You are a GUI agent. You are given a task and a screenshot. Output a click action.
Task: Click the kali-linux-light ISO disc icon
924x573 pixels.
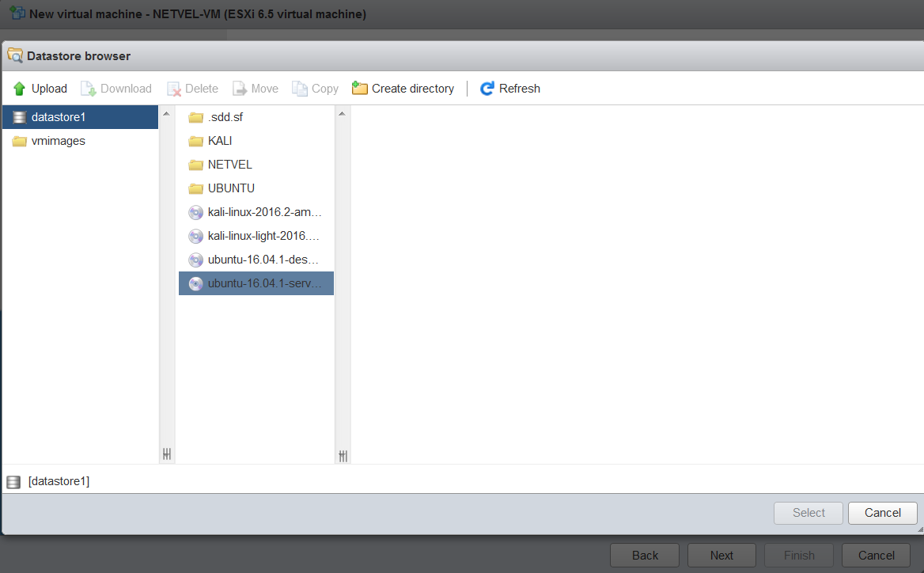point(195,237)
